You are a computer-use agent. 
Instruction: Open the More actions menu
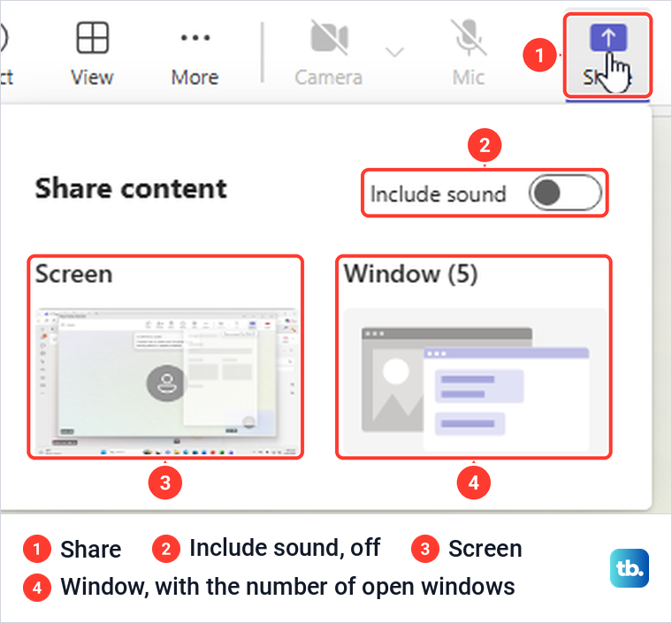195,54
